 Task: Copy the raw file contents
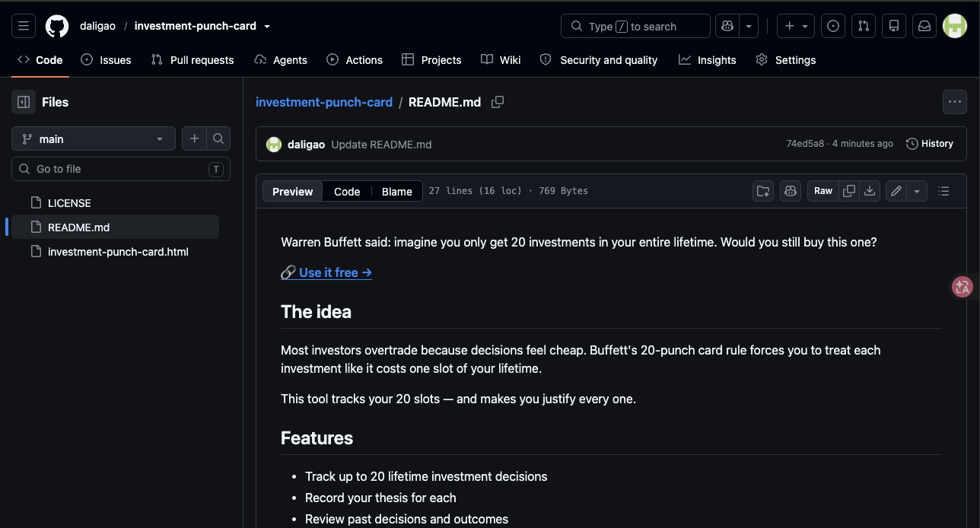click(x=849, y=191)
